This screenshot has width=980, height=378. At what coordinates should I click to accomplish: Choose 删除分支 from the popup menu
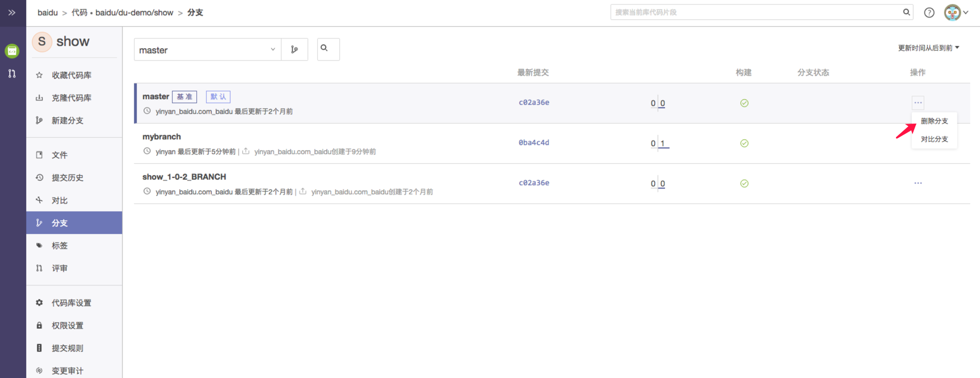(x=935, y=121)
